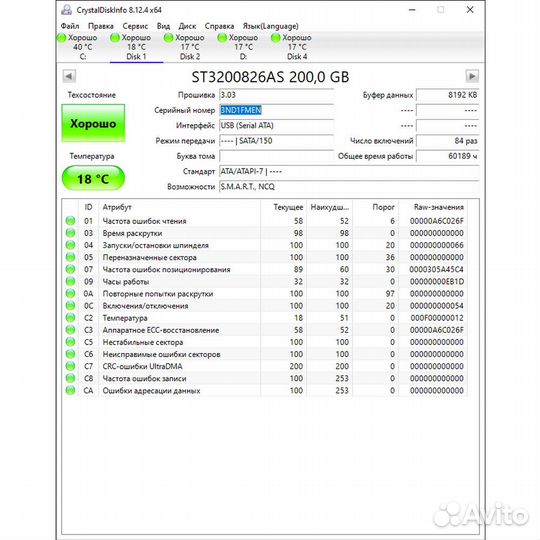Click the Общее время работы value 60189 ч
Image resolution: width=540 pixels, height=540 pixels.
click(x=447, y=156)
